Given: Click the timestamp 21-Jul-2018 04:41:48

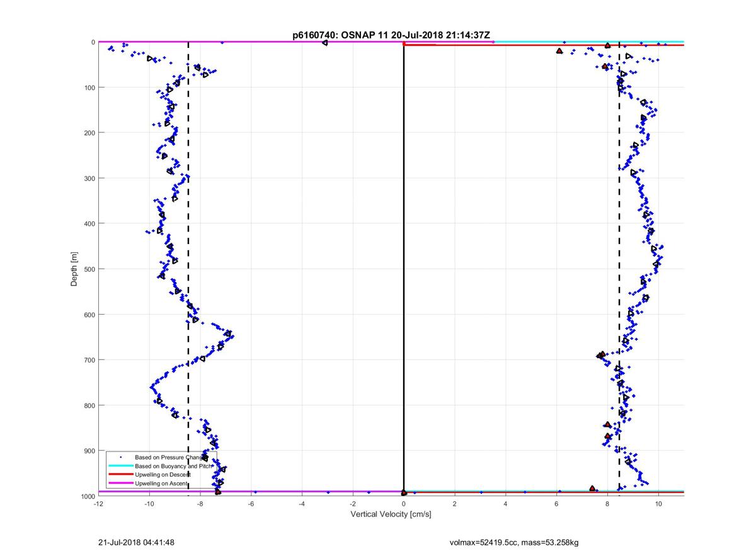Looking at the screenshot, I should (136, 542).
